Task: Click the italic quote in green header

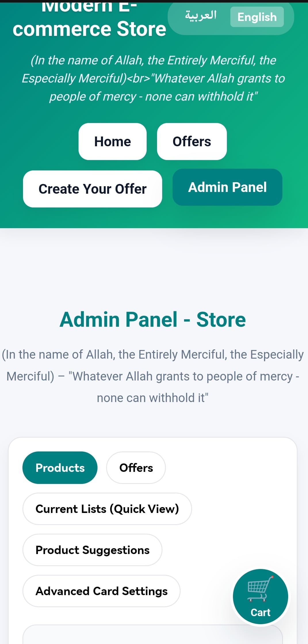Action: (x=153, y=78)
